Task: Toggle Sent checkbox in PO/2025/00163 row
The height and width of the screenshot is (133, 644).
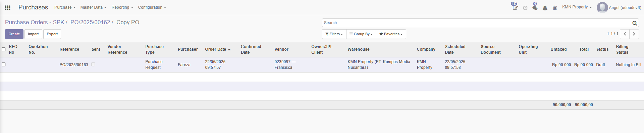Action: point(93,64)
